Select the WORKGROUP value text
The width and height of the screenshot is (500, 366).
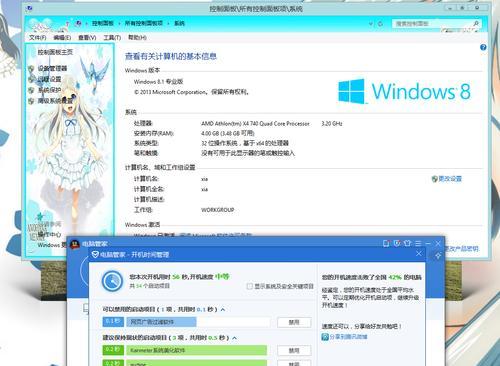(x=218, y=210)
